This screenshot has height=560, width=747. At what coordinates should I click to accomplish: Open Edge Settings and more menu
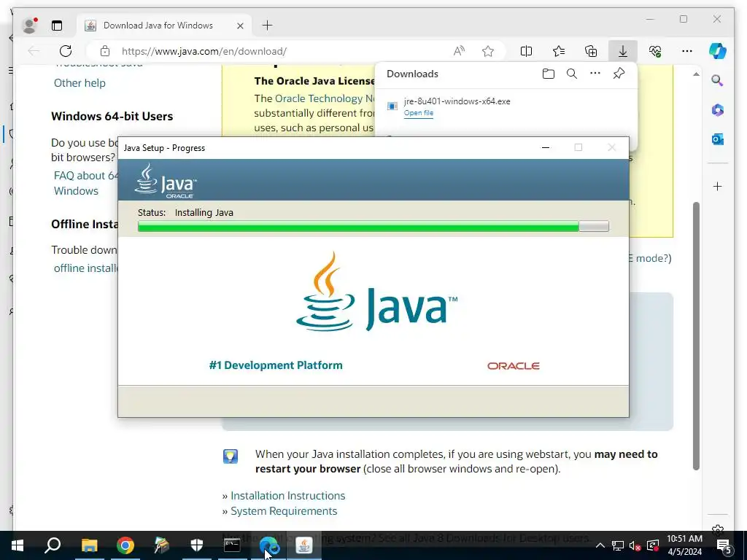[x=687, y=51]
